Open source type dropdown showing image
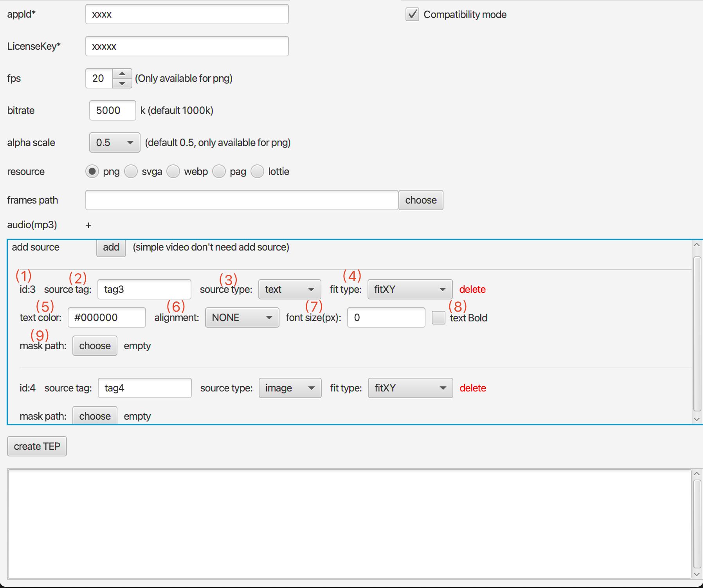This screenshot has width=703, height=588. 290,388
